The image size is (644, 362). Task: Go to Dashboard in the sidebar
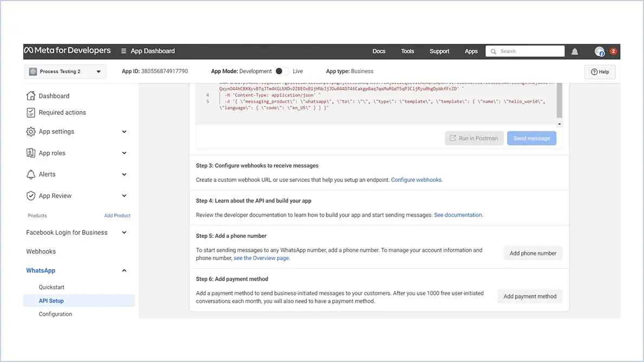(x=54, y=96)
